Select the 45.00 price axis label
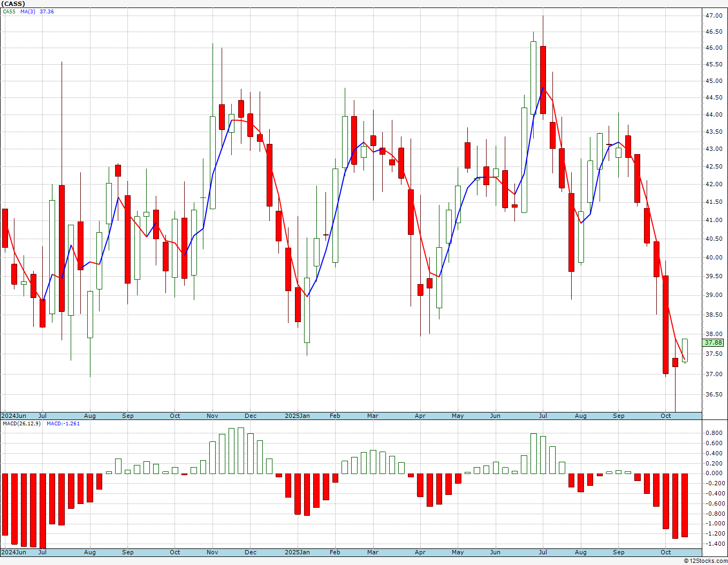 (714, 81)
